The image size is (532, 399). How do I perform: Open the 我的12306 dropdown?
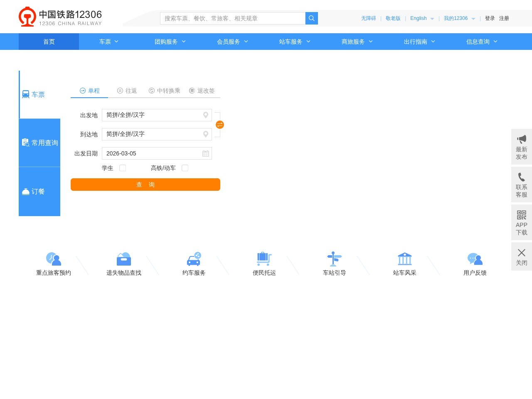pyautogui.click(x=459, y=18)
